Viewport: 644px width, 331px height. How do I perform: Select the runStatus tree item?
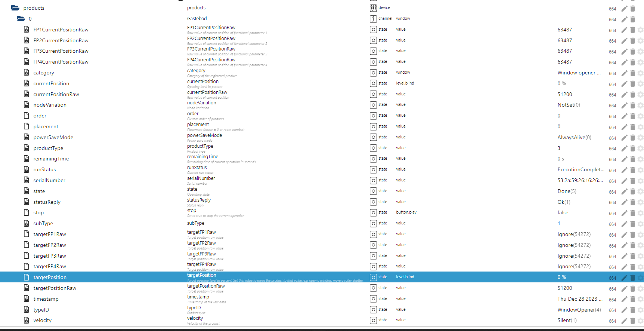click(x=44, y=169)
